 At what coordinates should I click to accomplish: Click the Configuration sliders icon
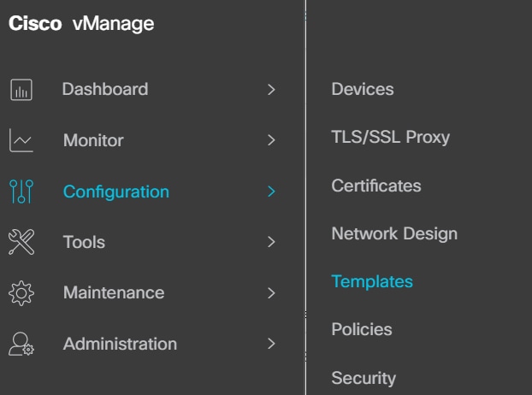point(21,192)
